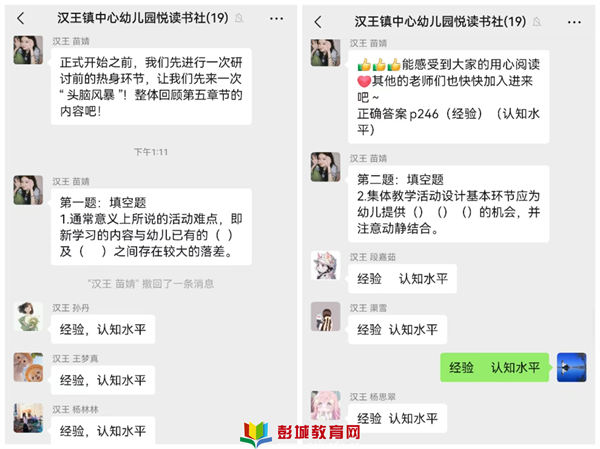Open 汉王 段嘉茹's cartoon avatar
This screenshot has height=449, width=600.
click(326, 265)
